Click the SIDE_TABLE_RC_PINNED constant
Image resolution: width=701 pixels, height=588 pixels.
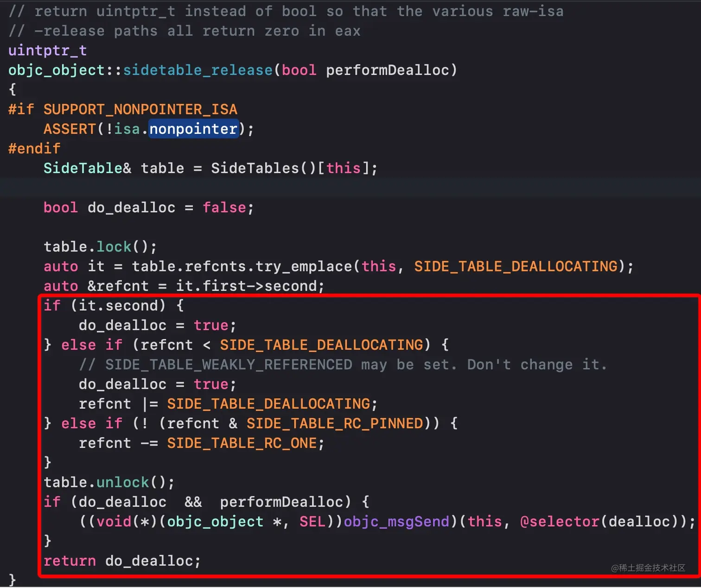click(x=335, y=423)
